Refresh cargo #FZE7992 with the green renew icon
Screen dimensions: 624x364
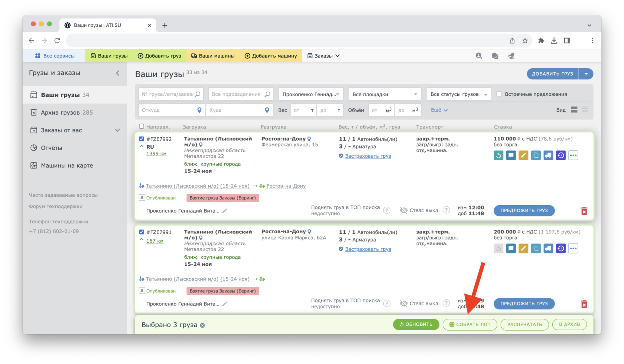pyautogui.click(x=498, y=155)
